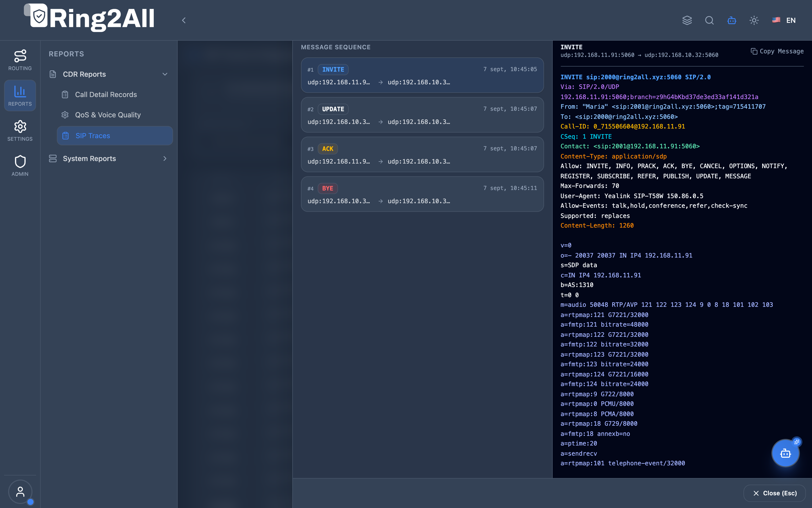
Task: Select the #1 INVITE message card
Action: pyautogui.click(x=422, y=75)
